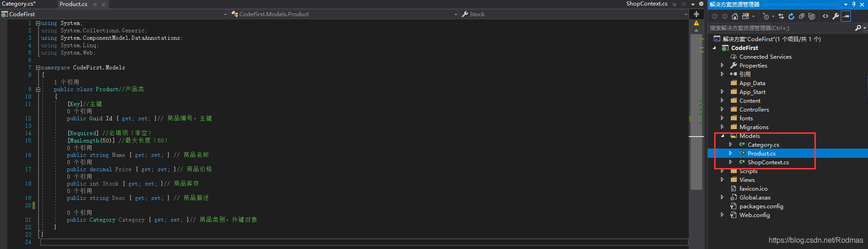Open Properties wrench icon in toolbar
Screen dimensions: 868x249
[x=836, y=16]
